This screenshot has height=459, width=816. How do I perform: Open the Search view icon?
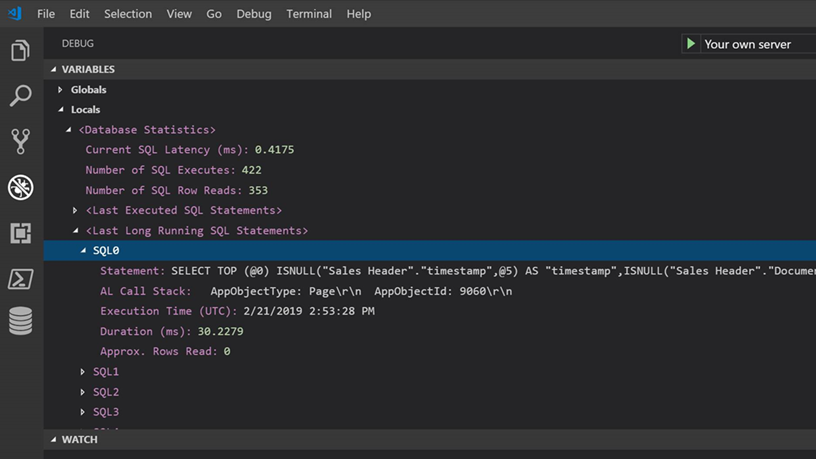[x=20, y=96]
